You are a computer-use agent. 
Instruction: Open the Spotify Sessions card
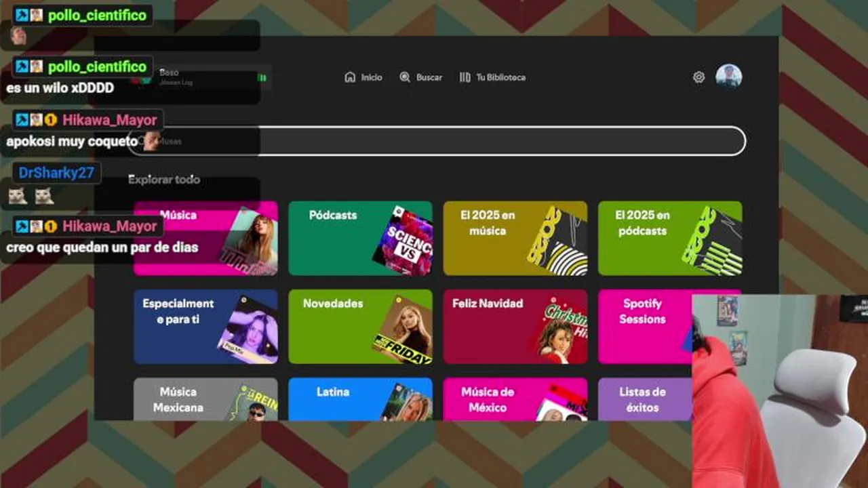click(645, 327)
